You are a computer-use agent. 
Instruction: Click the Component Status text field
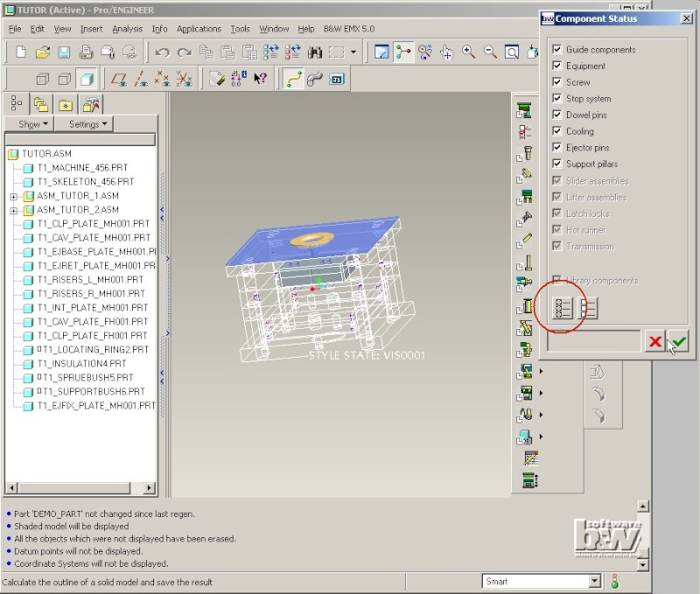pos(594,342)
